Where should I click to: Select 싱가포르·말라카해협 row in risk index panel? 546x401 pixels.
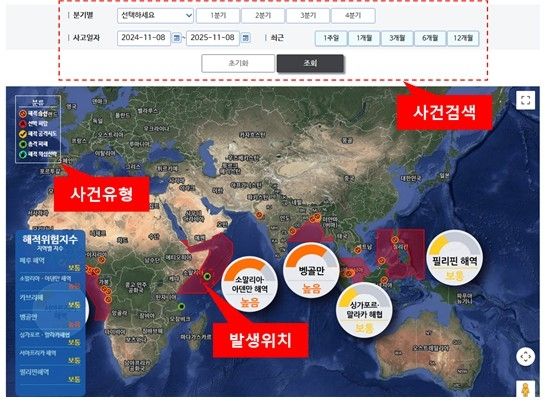(50, 339)
